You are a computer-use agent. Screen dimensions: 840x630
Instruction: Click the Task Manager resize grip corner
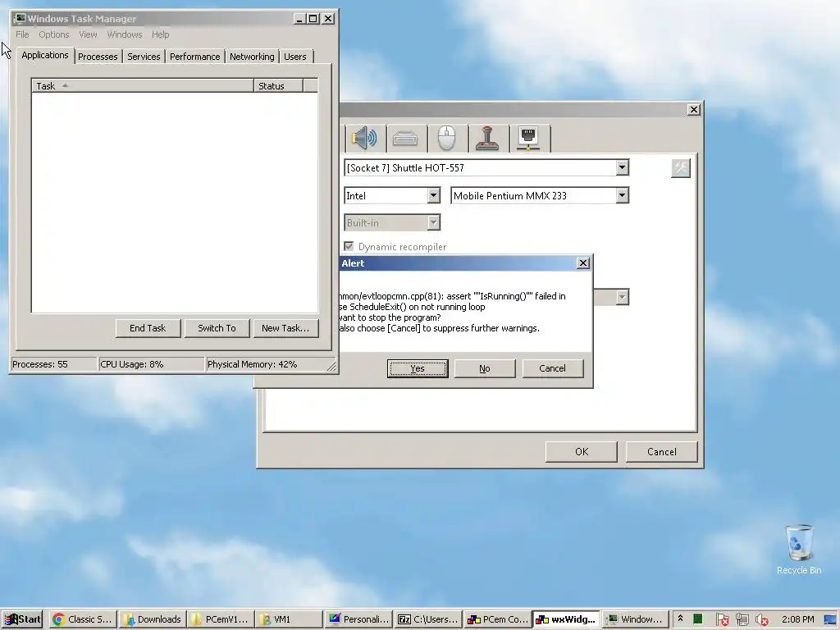point(331,366)
